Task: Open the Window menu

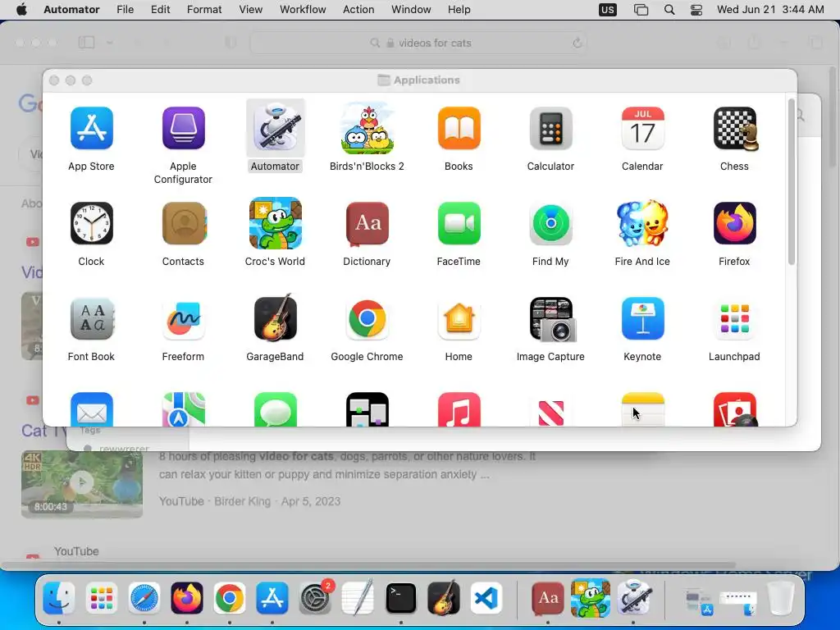Action: [x=411, y=10]
